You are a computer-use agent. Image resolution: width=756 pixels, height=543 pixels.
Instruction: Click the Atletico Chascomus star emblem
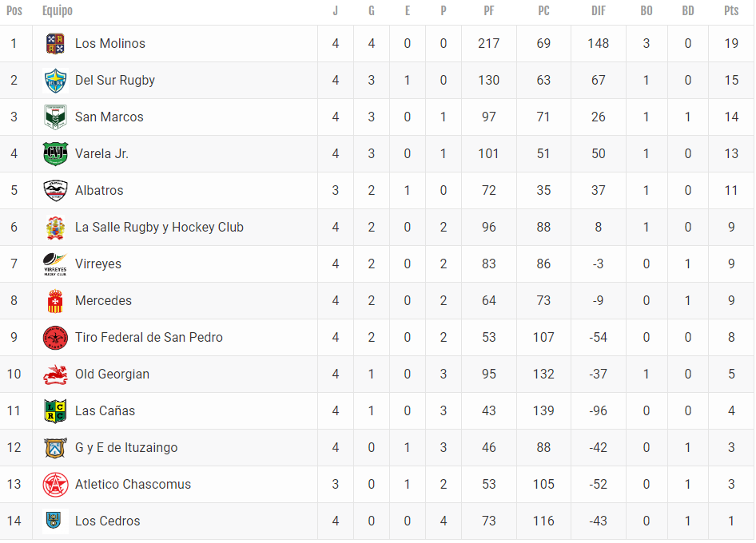tap(55, 484)
